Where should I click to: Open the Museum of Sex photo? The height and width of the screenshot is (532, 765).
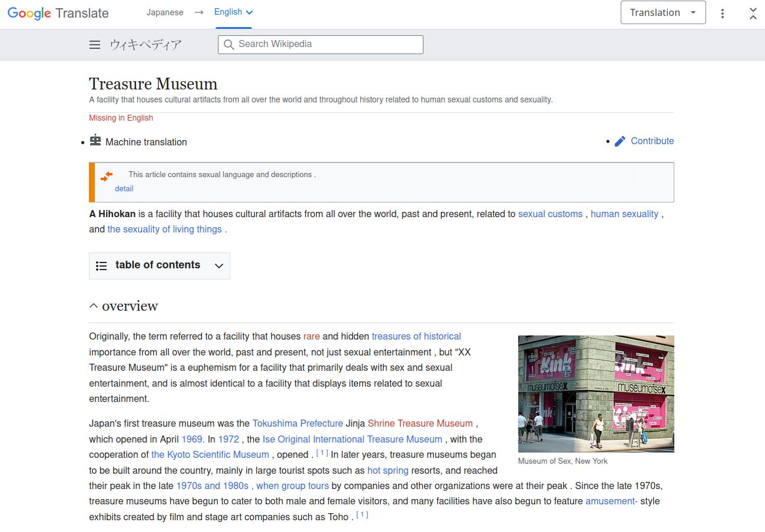596,394
